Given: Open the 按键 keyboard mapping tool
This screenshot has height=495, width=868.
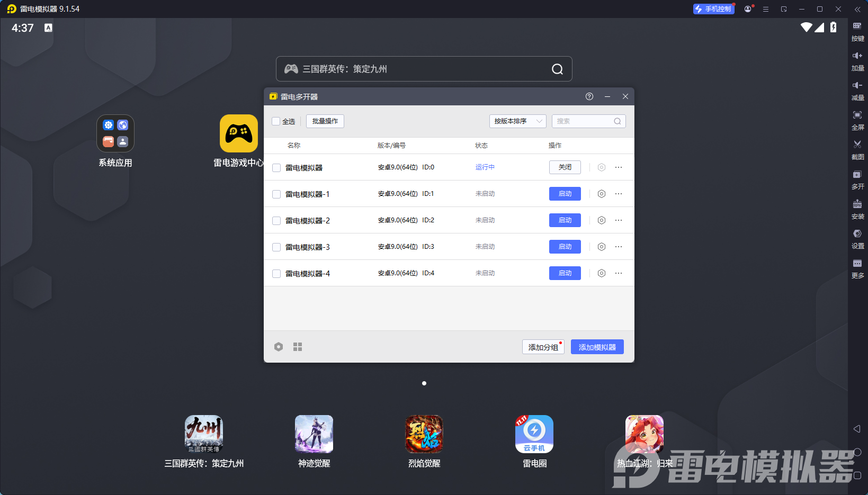Looking at the screenshot, I should coord(857,31).
